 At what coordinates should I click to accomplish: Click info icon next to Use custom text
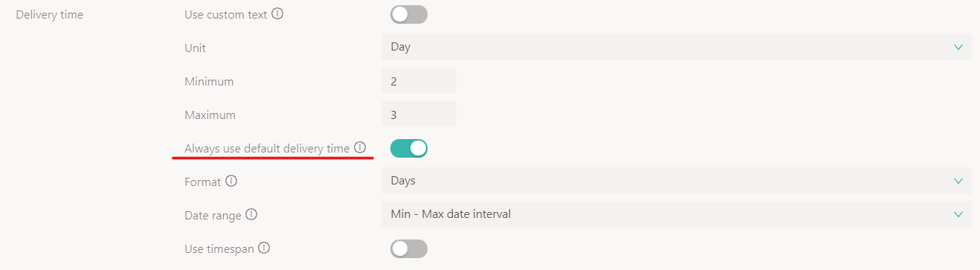[277, 14]
